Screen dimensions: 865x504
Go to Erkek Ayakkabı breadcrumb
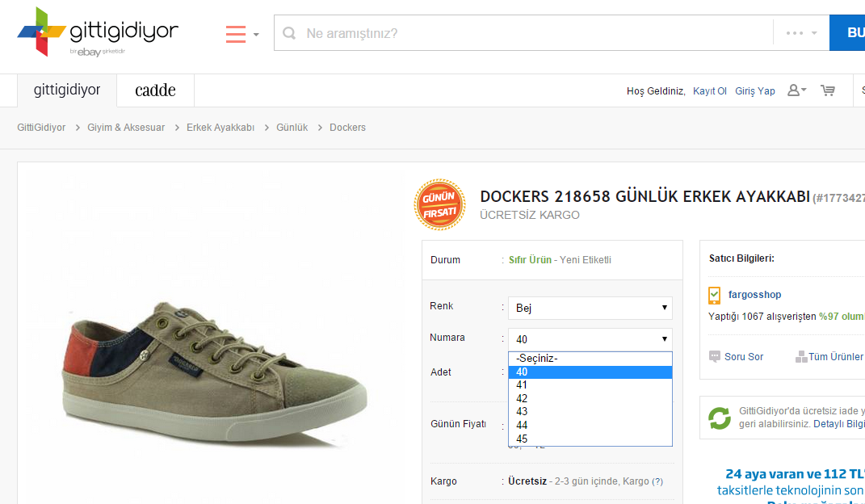220,128
